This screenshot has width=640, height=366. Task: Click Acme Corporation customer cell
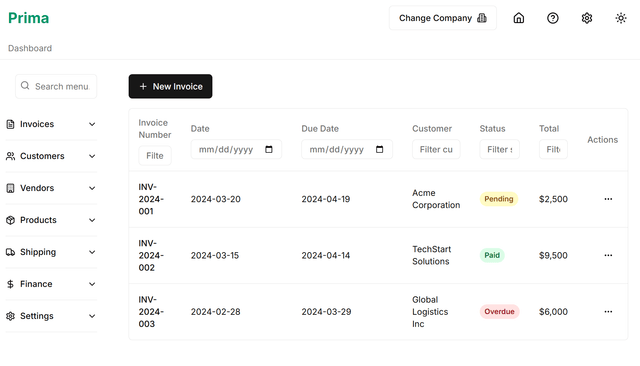click(x=436, y=199)
